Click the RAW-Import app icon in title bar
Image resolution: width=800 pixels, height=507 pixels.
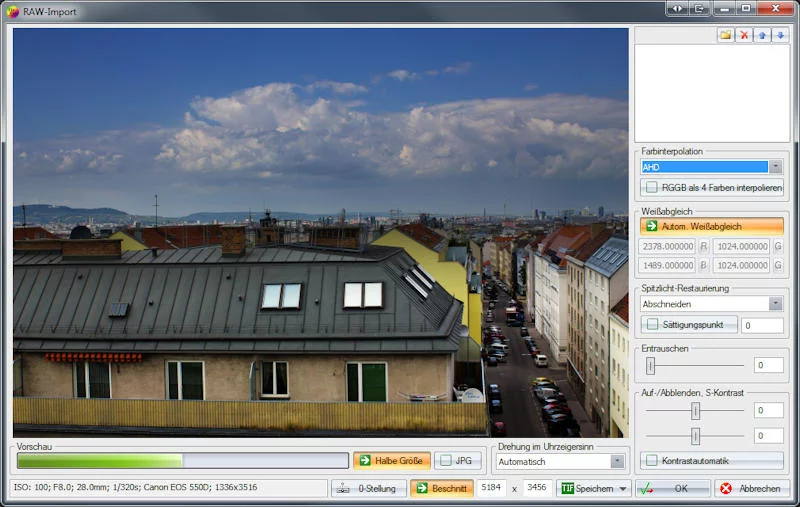12,11
